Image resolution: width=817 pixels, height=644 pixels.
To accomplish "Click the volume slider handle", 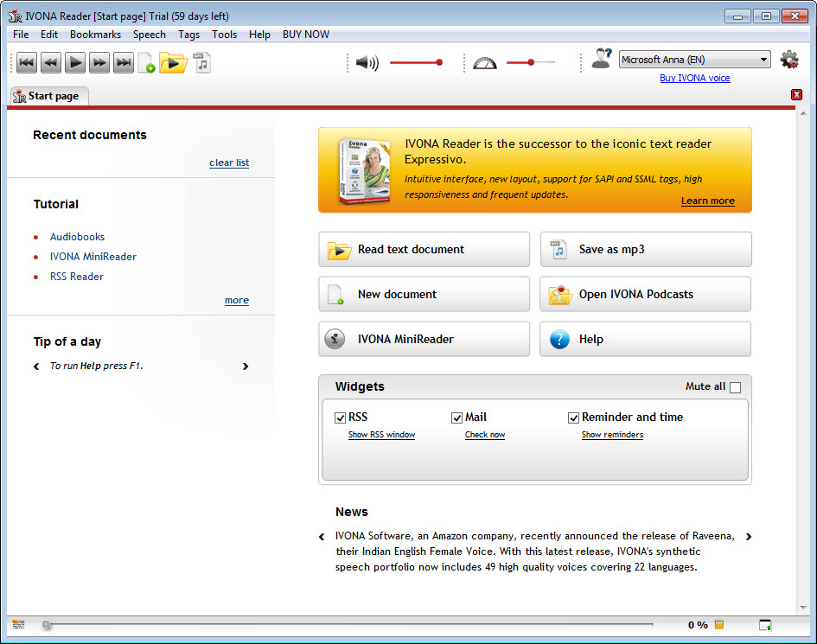I will (439, 62).
